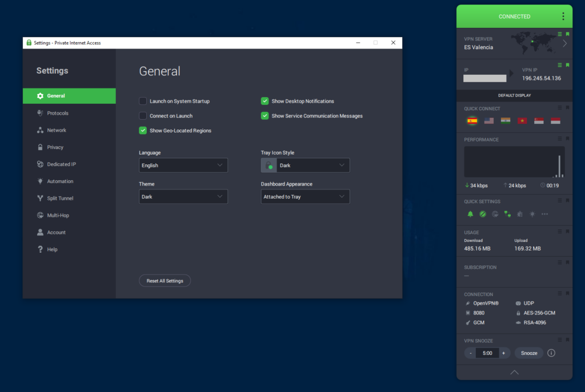Disable Show Desktop Notifications
The width and height of the screenshot is (585, 392).
click(265, 100)
